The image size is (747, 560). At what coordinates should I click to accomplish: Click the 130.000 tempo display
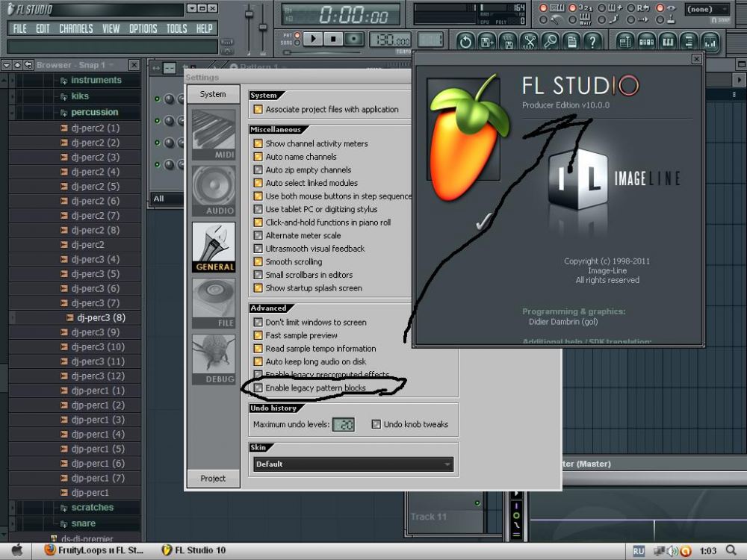(x=390, y=41)
